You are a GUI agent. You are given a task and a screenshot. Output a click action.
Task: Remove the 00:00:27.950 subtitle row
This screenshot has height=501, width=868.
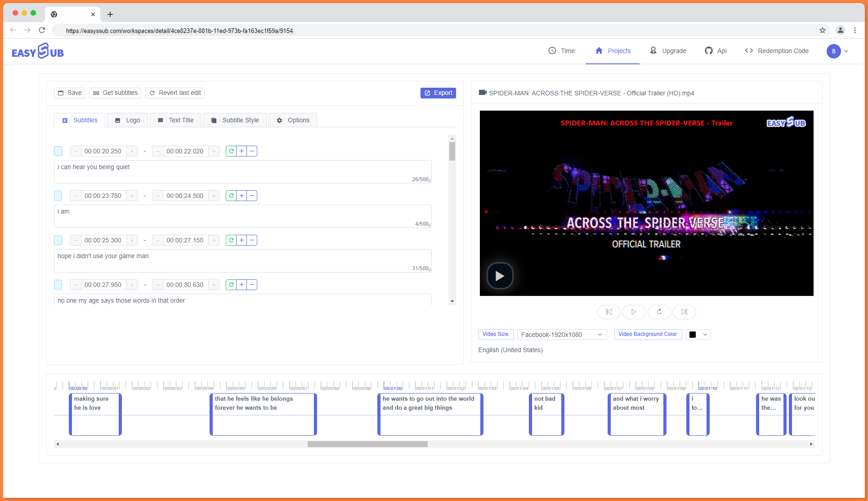[x=252, y=285]
